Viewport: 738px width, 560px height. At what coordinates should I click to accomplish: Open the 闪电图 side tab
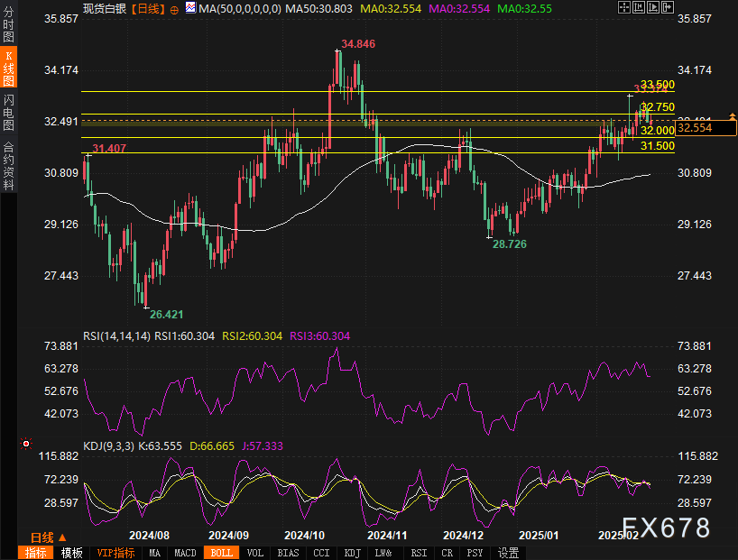(8, 112)
